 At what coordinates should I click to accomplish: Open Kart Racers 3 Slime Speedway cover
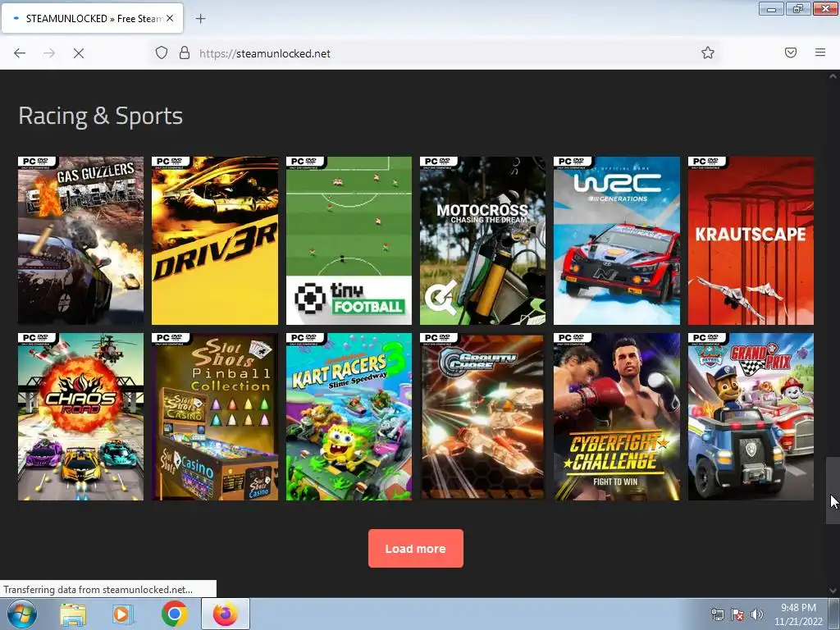349,417
